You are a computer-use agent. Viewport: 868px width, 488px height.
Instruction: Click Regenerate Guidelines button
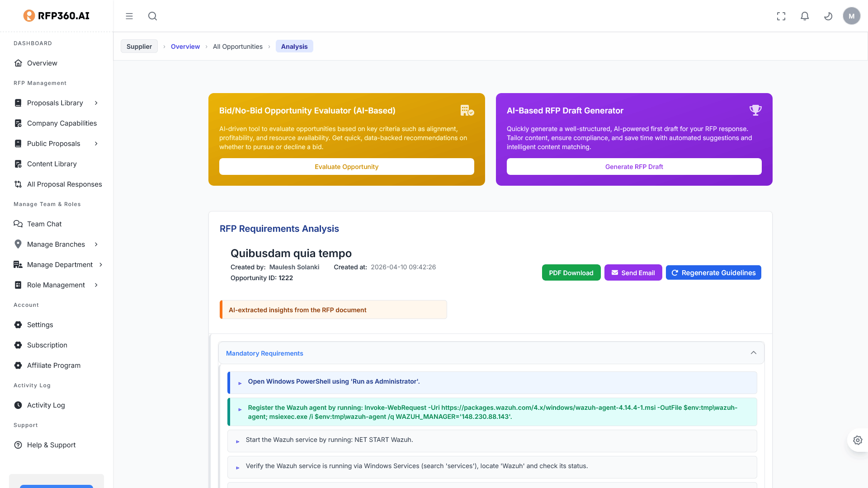coord(713,273)
